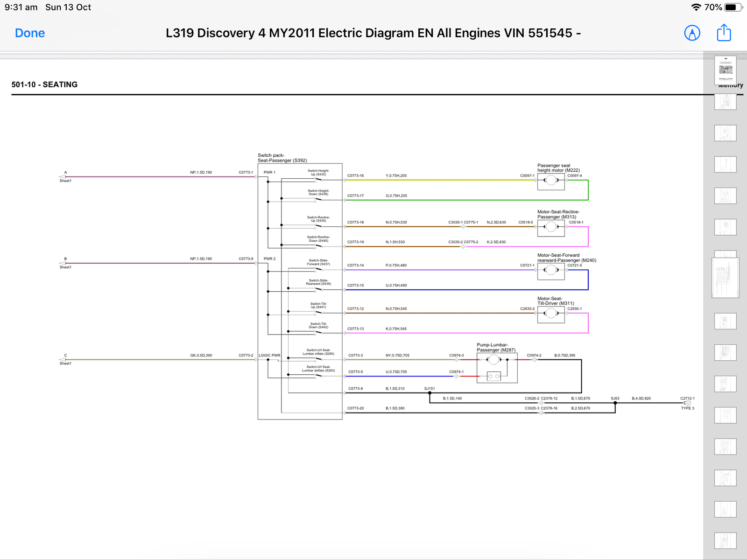Tap the Done button
This screenshot has width=747, height=560.
click(x=30, y=33)
